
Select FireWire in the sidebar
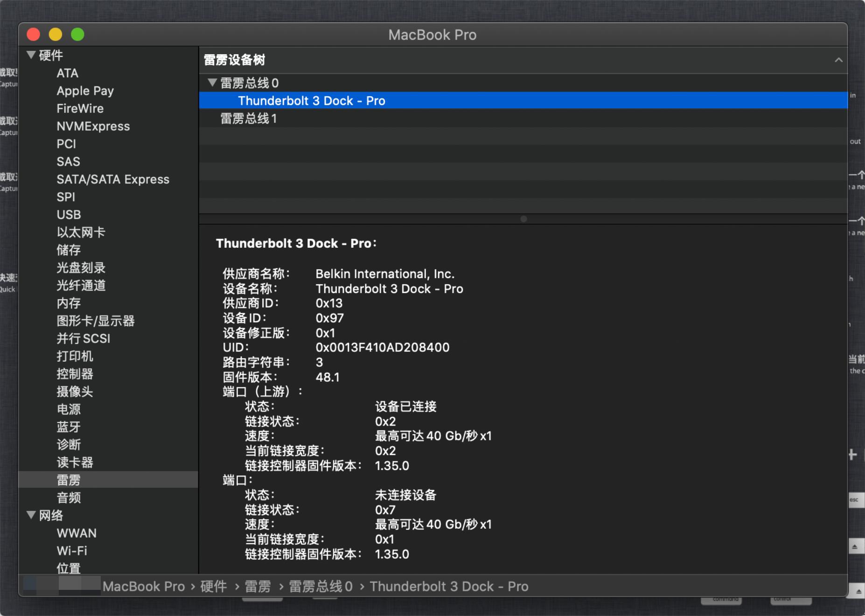tap(80, 109)
